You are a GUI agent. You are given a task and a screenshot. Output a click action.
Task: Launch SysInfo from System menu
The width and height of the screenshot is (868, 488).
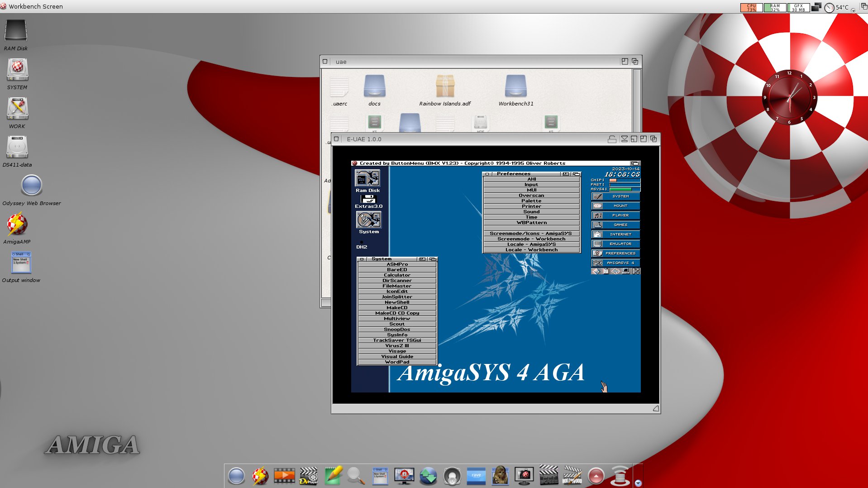click(397, 335)
